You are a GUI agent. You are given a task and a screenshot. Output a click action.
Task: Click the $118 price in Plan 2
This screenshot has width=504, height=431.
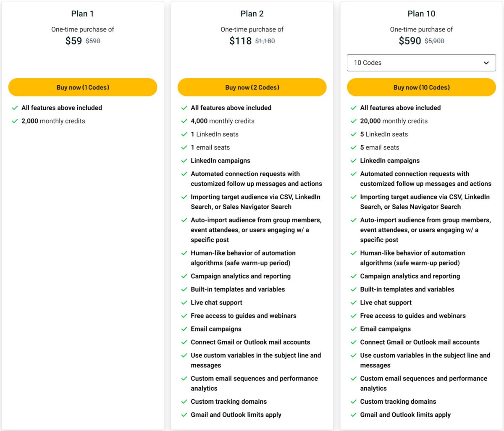click(240, 41)
